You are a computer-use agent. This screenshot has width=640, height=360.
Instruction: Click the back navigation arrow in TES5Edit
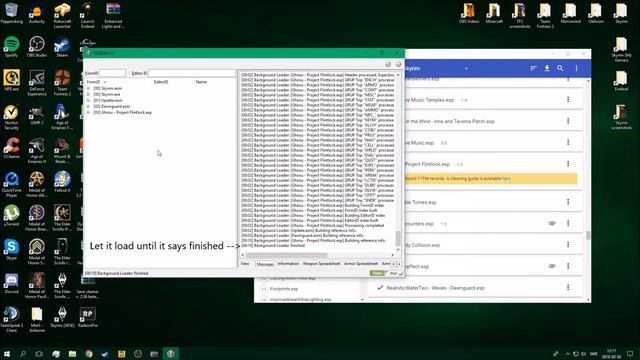pyautogui.click(x=388, y=64)
